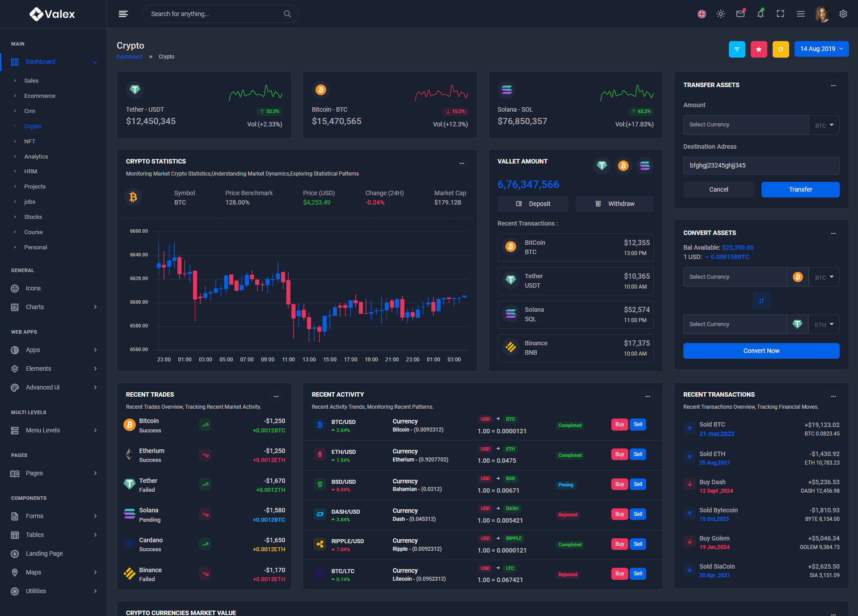
Task: Click the fullscreen icon in header
Action: [780, 14]
